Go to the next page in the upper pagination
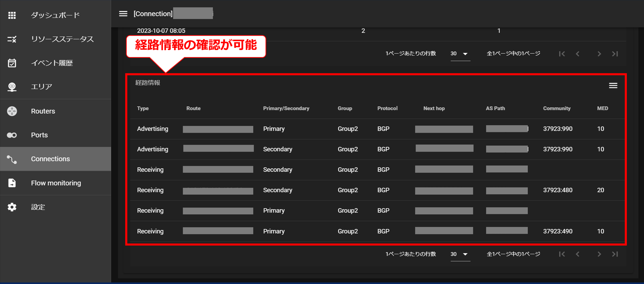644x284 pixels. click(599, 54)
